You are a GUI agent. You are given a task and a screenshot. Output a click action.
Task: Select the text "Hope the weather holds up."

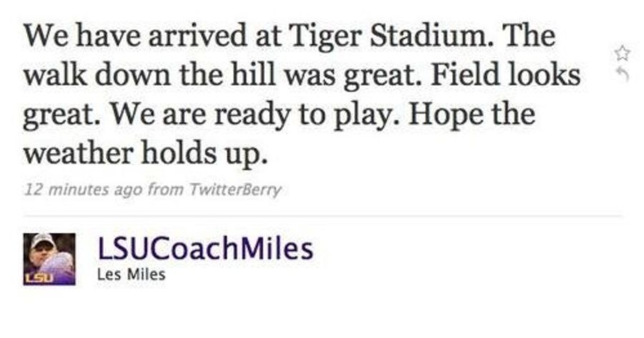click(x=279, y=134)
